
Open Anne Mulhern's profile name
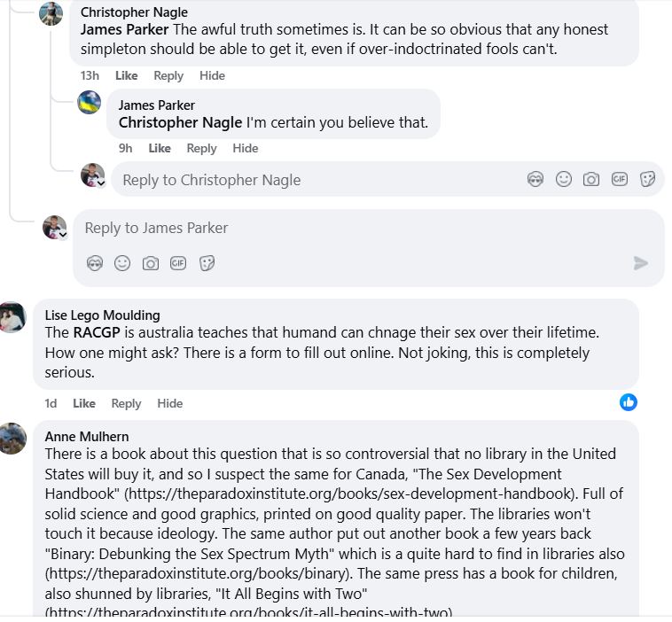click(x=87, y=436)
